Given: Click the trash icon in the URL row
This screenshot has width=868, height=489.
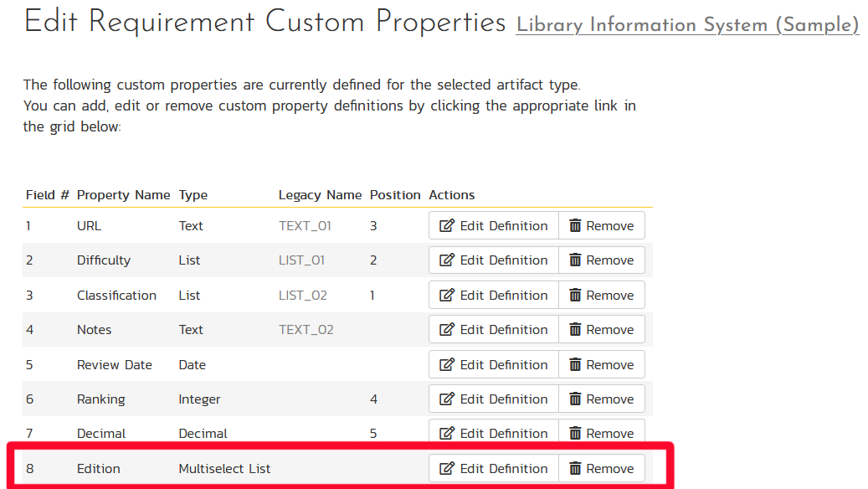Looking at the screenshot, I should [x=575, y=226].
